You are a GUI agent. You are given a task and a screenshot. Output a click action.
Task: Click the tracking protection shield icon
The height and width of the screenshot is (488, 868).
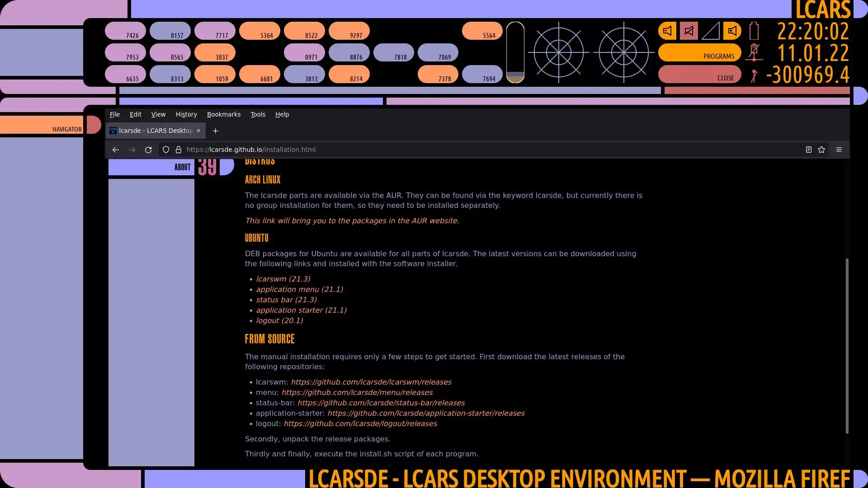166,150
